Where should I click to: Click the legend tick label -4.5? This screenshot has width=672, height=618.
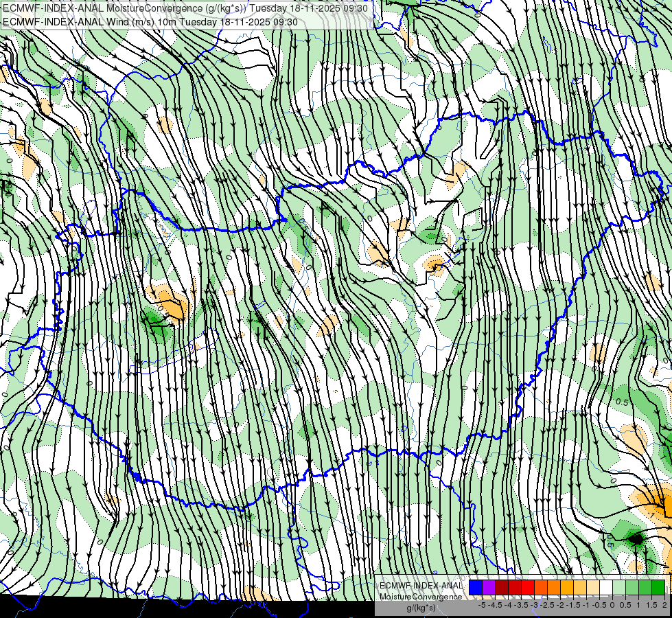[x=495, y=605]
